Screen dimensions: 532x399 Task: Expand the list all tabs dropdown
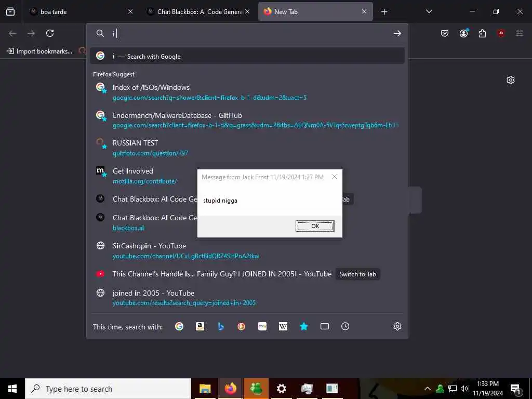pyautogui.click(x=429, y=11)
